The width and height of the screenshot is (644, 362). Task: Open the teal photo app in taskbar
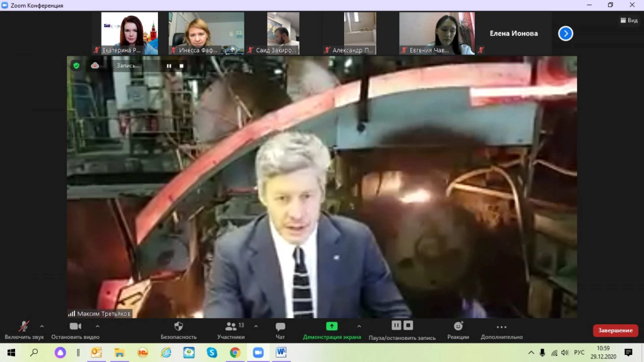pyautogui.click(x=189, y=353)
